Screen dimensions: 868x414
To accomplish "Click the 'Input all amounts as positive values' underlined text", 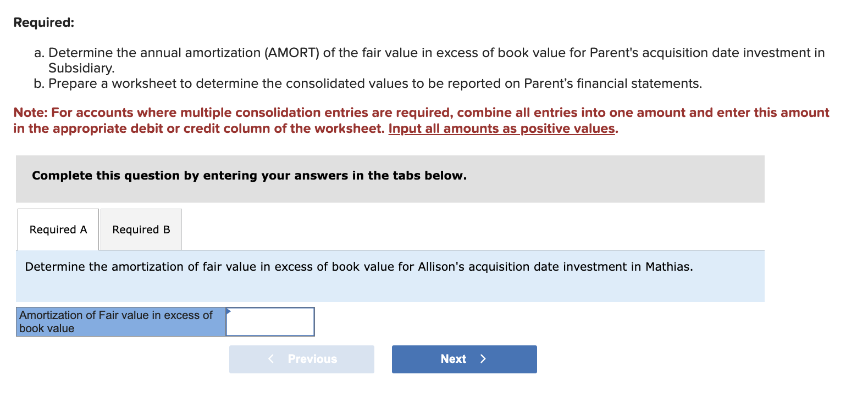I will (x=501, y=128).
